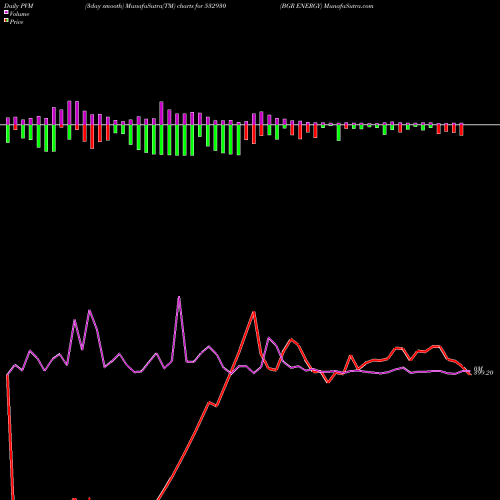Click the Price legend color swatch
The image size is (500, 500).
tap(6, 21)
